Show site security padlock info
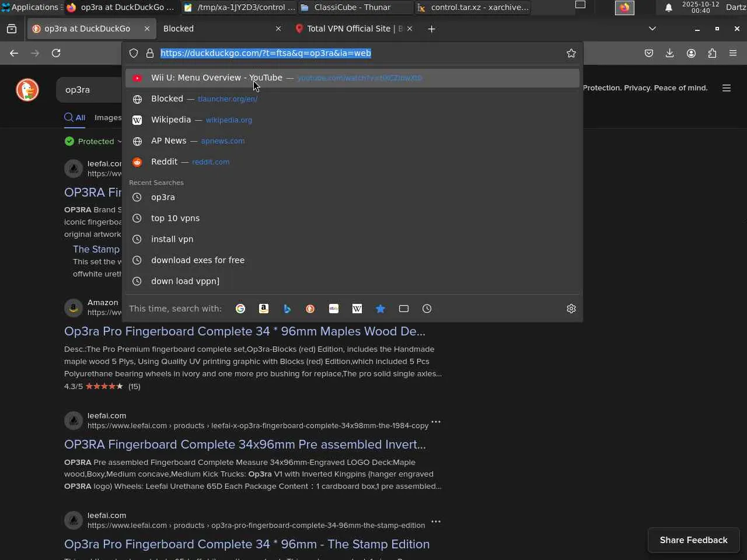This screenshot has width=747, height=560. click(x=150, y=53)
